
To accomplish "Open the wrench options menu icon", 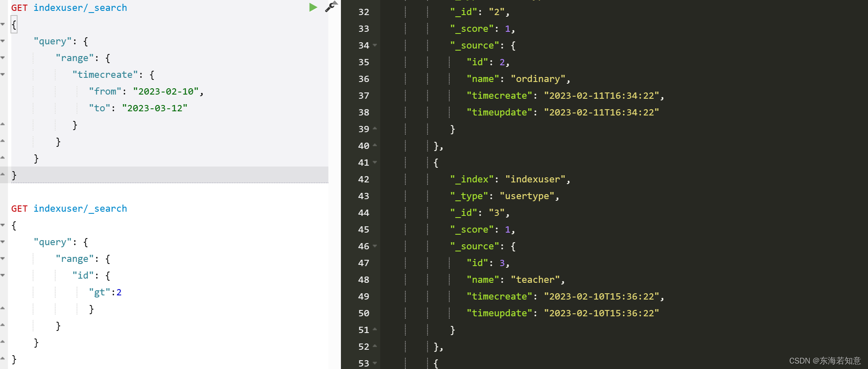I will (331, 7).
